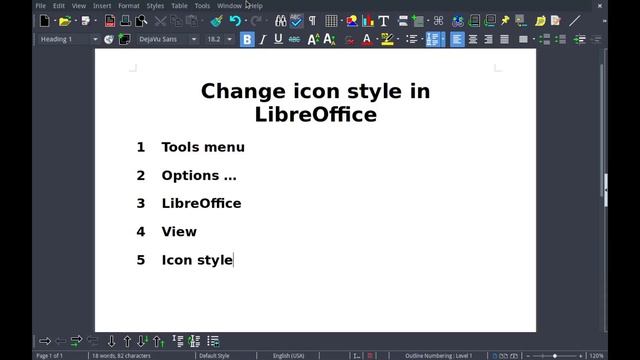Image resolution: width=640 pixels, height=360 pixels.
Task: Open the Table menu
Action: tap(179, 6)
